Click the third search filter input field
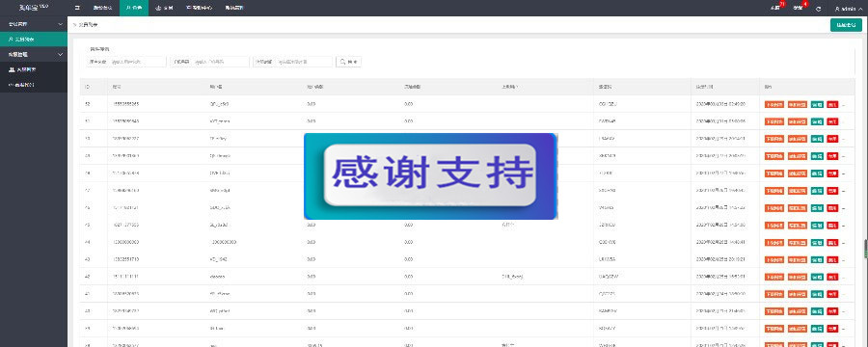The width and height of the screenshot is (868, 347). (304, 62)
